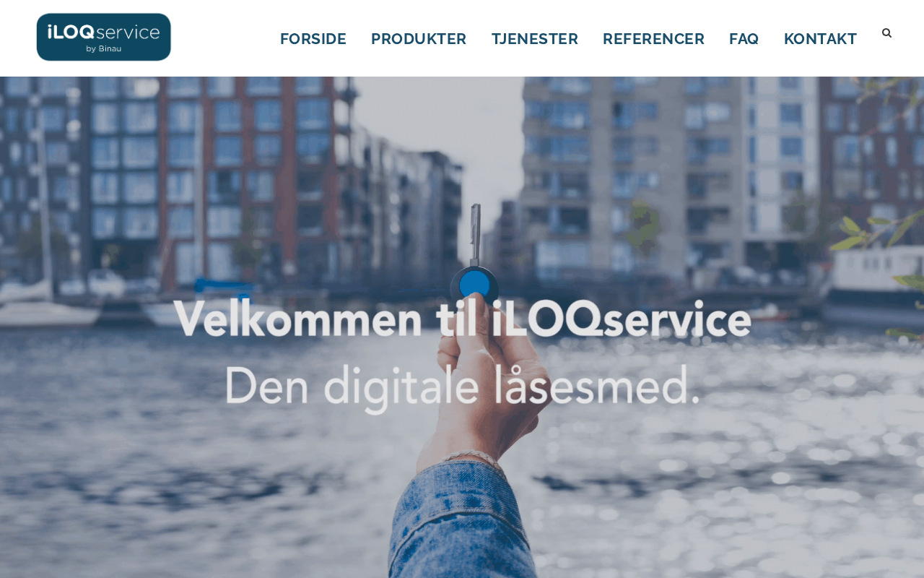Viewport: 924px width, 578px height.
Task: Select Tjenester in the navigation
Action: [x=535, y=39]
